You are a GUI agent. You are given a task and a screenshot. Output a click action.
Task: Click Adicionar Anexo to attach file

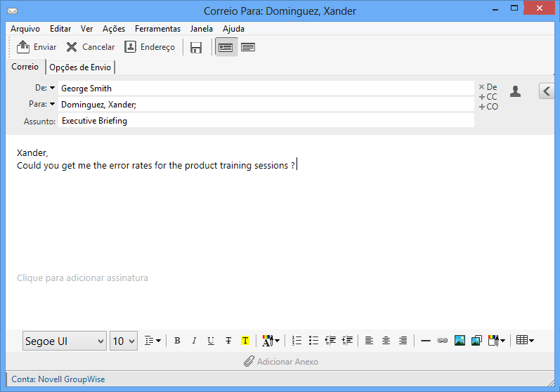pos(281,361)
